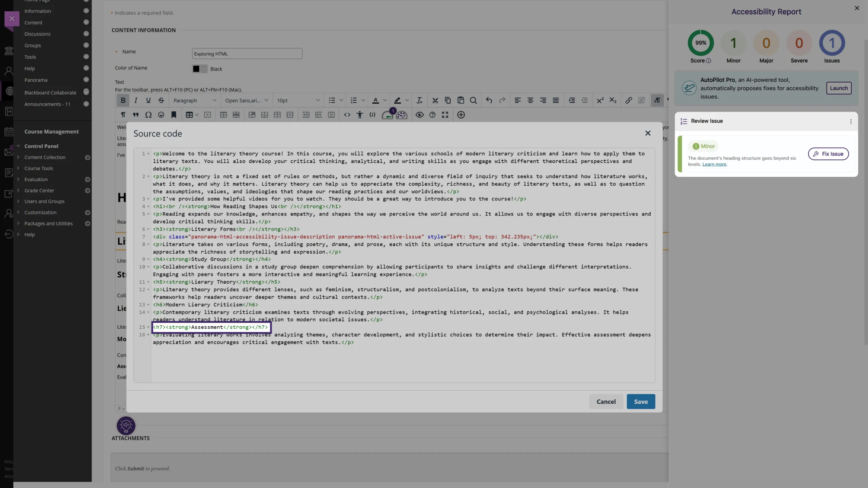Open Blackboard Collaborate menu item

coord(50,93)
